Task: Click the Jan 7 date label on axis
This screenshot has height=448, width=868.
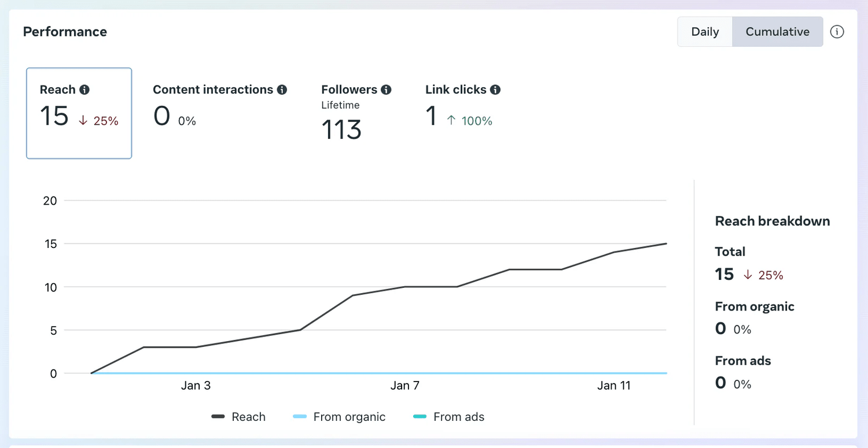Action: (x=404, y=386)
